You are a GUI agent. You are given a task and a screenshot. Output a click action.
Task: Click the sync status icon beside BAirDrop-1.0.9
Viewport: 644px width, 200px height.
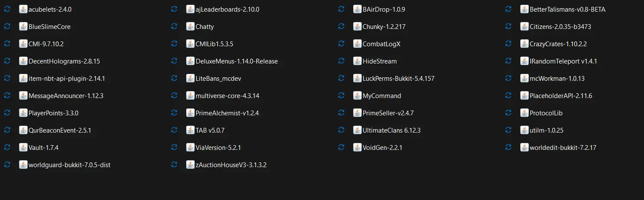(x=341, y=9)
